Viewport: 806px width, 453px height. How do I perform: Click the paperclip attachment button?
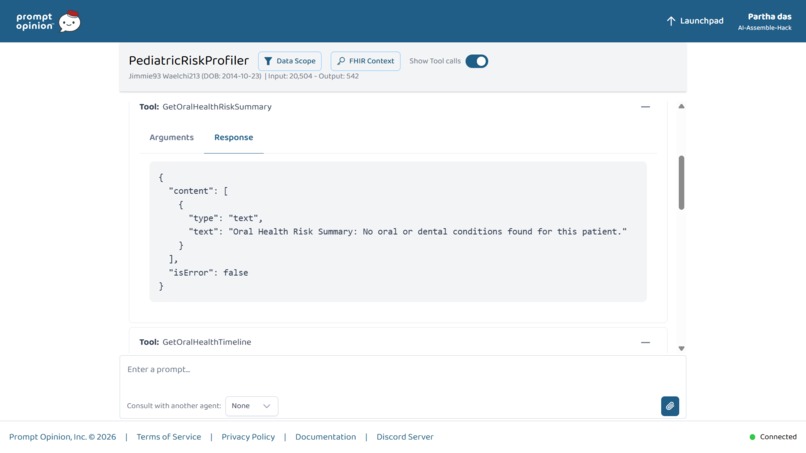pos(670,406)
